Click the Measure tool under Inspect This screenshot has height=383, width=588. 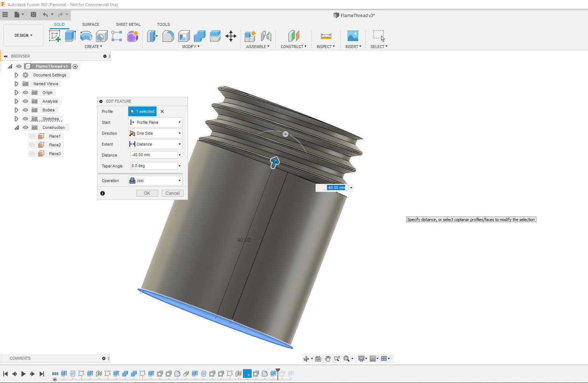tap(326, 36)
